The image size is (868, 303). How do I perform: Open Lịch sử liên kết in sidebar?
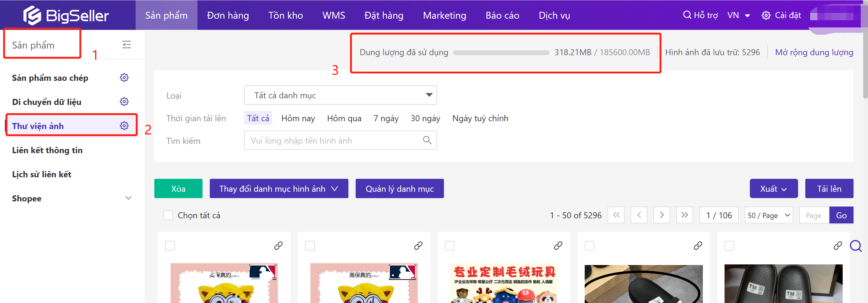42,174
